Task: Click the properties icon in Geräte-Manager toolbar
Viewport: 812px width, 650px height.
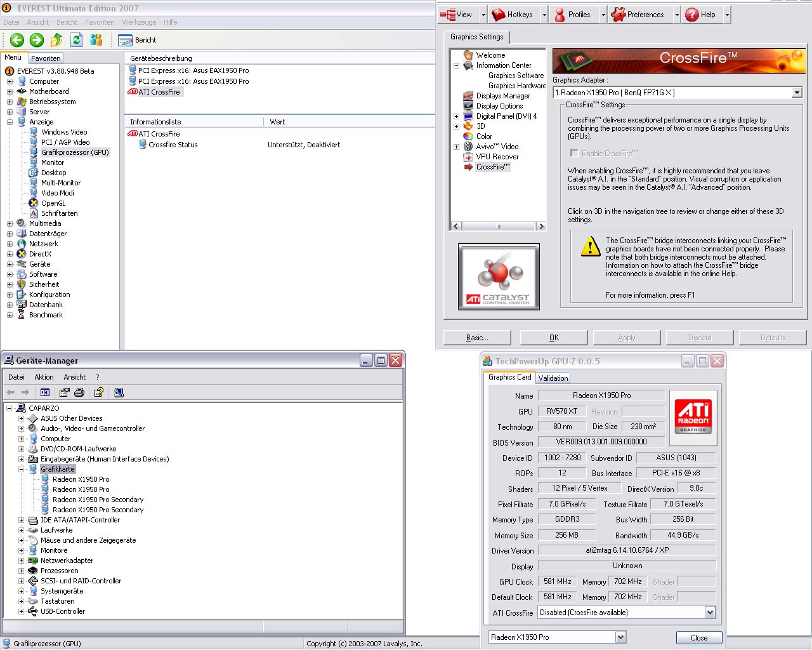Action: [64, 392]
